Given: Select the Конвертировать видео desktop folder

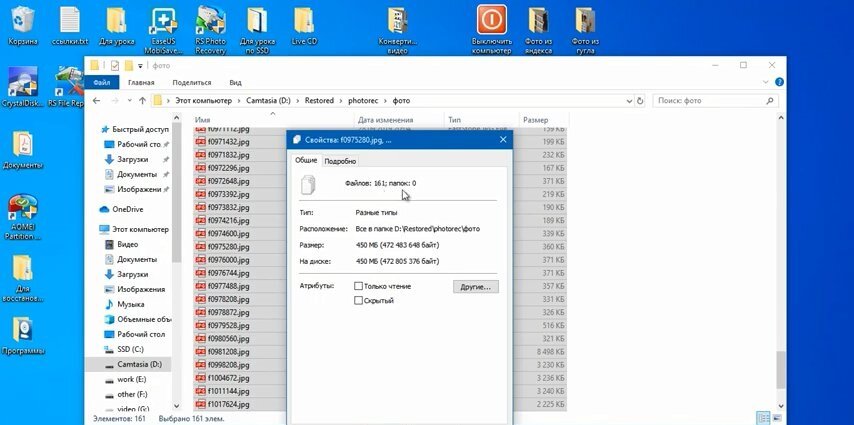Looking at the screenshot, I should pyautogui.click(x=398, y=29).
